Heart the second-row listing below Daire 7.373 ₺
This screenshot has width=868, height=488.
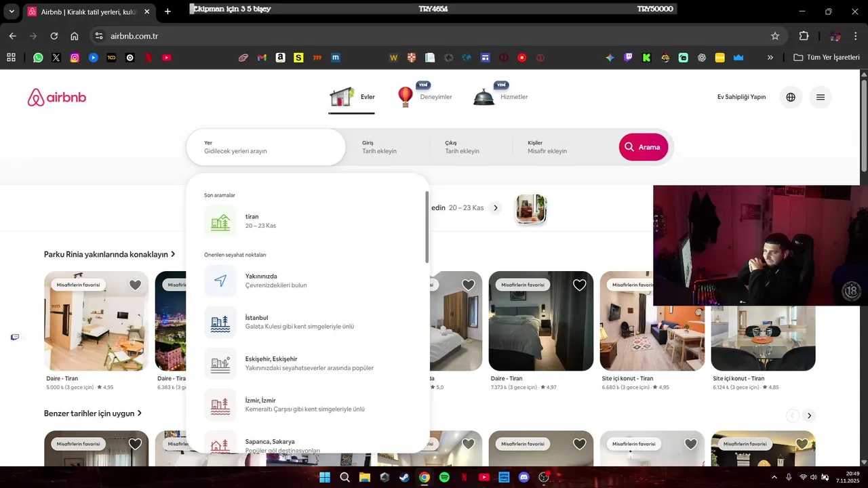tap(580, 445)
